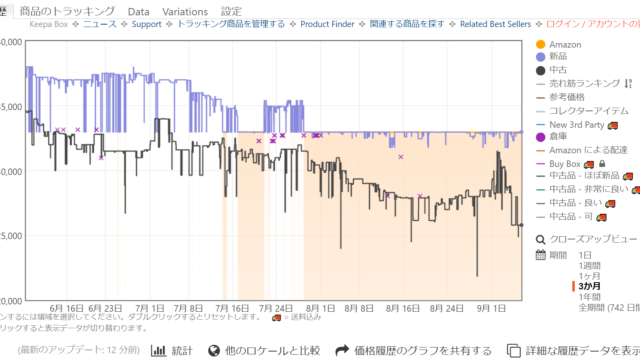Open 関連する商品を探す link
This screenshot has height=360, width=640.
407,24
